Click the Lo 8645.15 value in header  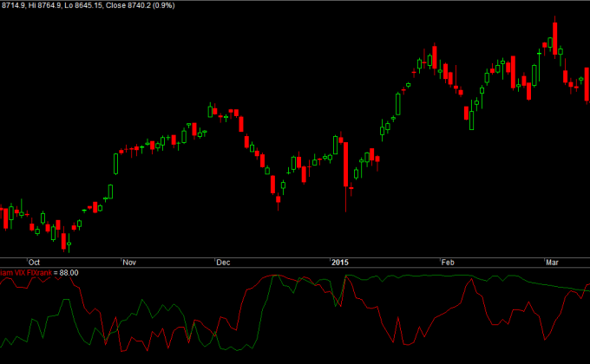point(83,6)
